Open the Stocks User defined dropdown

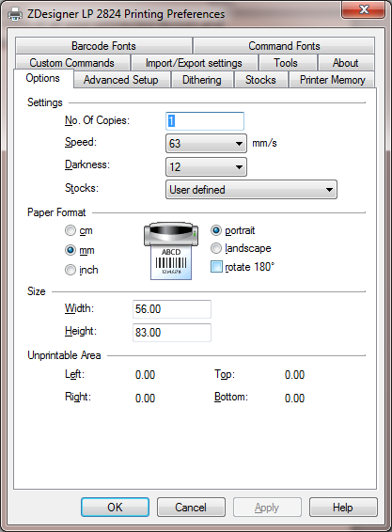(x=251, y=190)
